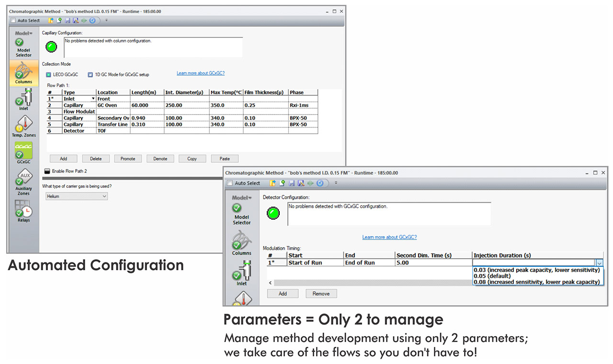This screenshot has width=613, height=364.
Task: Open a method file in Capillary Configuration window toolbar
Action: pos(51,21)
